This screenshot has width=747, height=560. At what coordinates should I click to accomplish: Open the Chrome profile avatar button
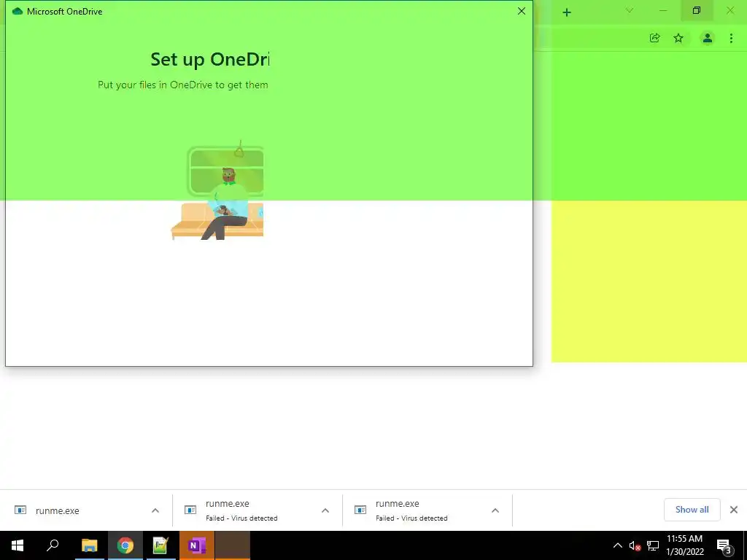(708, 38)
